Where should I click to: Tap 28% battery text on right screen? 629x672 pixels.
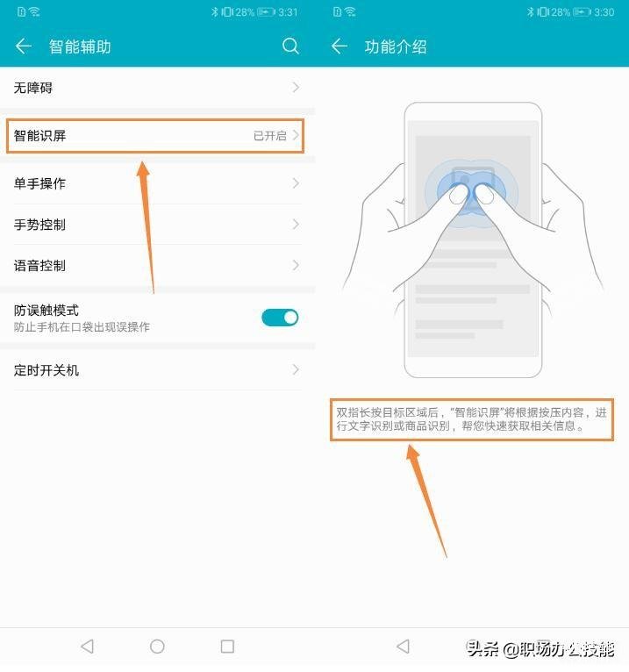561,12
